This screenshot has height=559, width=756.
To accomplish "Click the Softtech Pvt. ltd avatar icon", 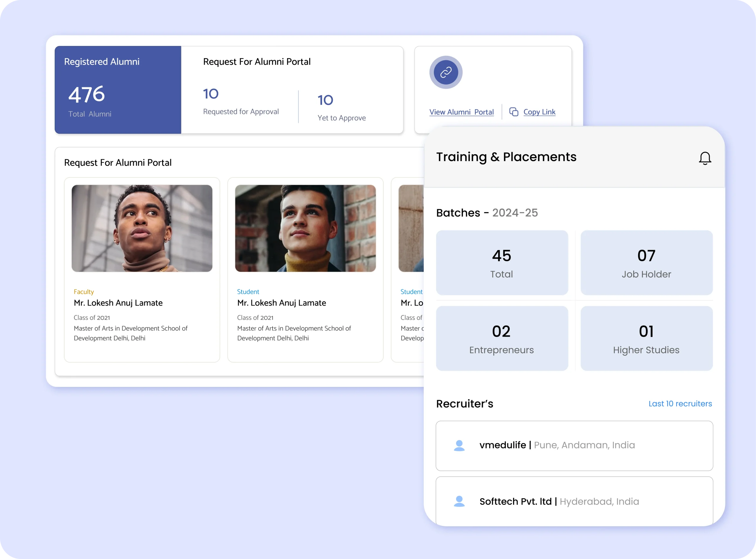I will coord(459,501).
